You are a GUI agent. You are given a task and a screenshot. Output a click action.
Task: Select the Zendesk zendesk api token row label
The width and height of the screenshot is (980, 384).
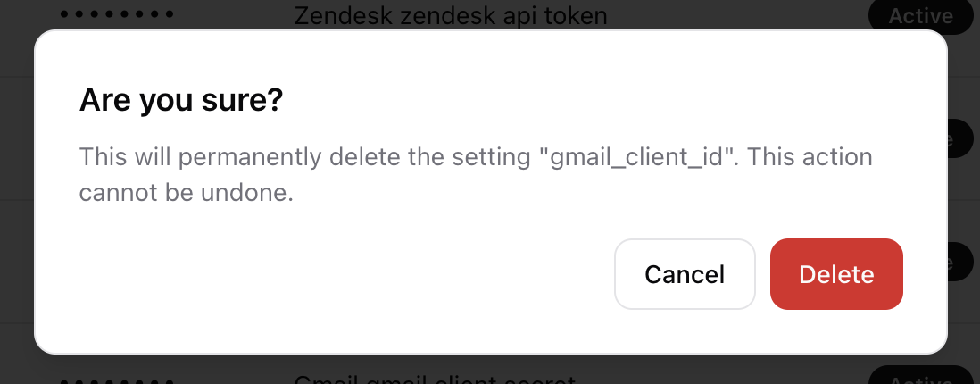click(450, 15)
